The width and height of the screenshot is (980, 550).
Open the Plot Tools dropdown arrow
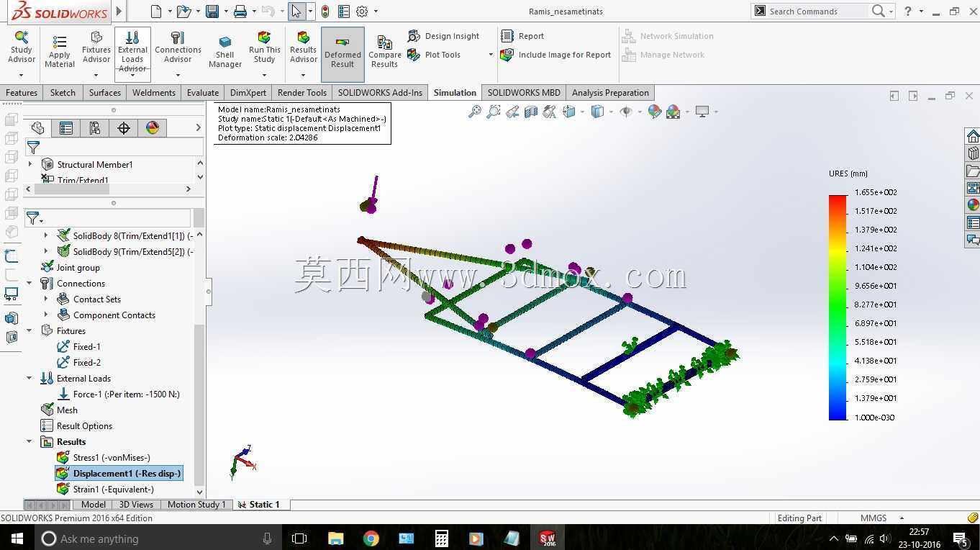click(491, 55)
